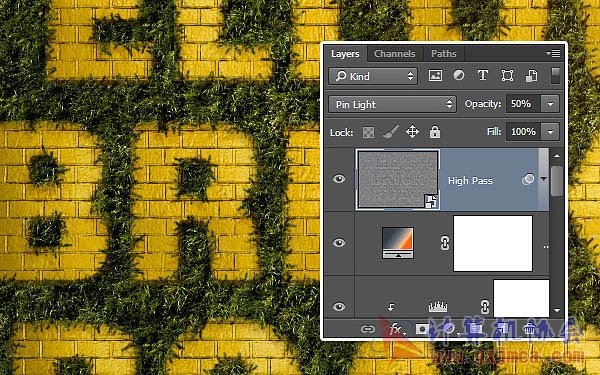Filter layers by pixel image icon
The image size is (600, 375).
click(x=435, y=76)
